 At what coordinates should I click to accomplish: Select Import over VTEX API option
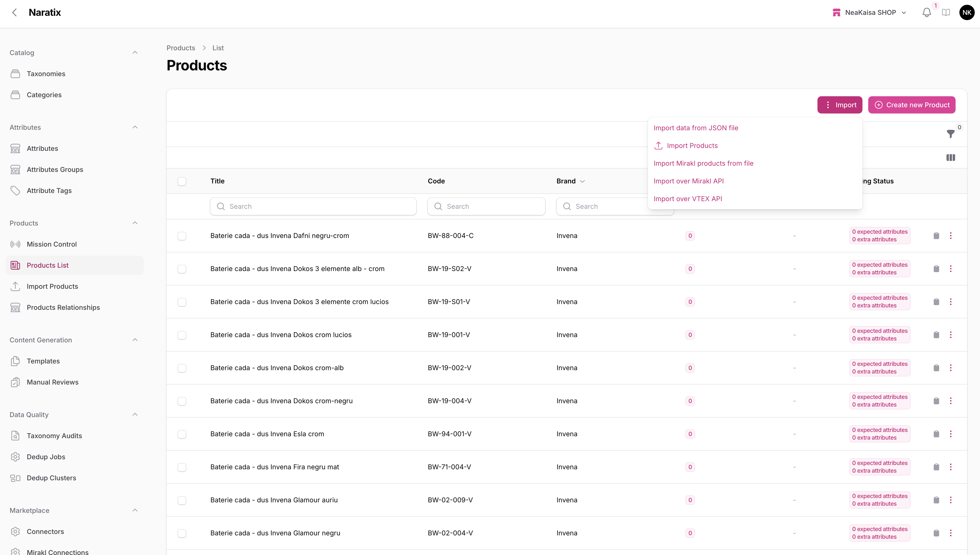pos(687,199)
